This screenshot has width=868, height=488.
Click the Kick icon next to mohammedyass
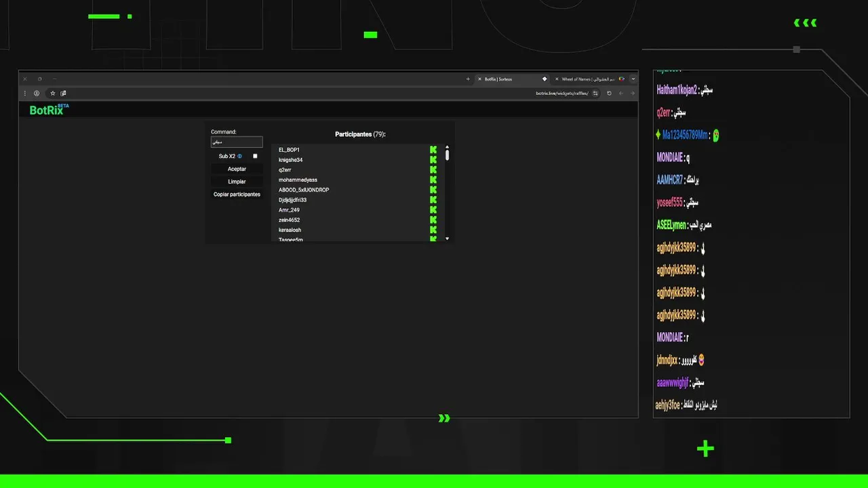pyautogui.click(x=433, y=180)
